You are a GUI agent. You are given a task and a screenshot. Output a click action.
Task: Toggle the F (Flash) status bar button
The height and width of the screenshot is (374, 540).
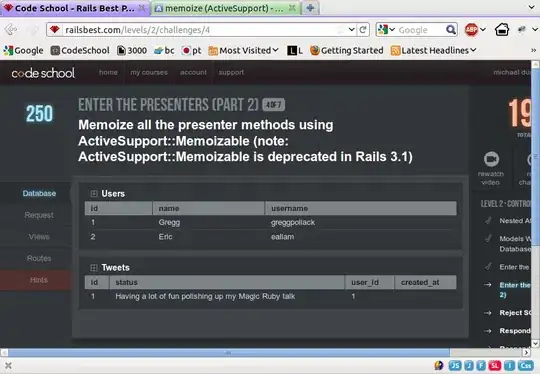[481, 365]
